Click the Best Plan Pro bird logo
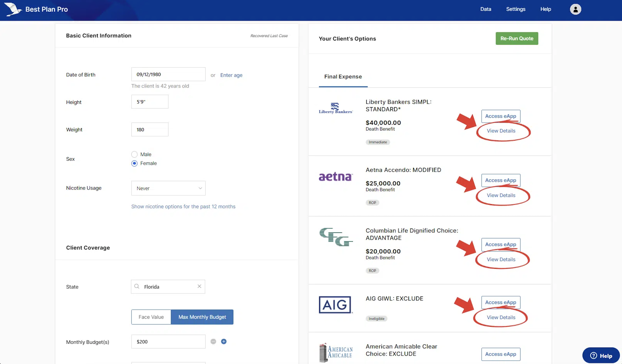 click(13, 9)
